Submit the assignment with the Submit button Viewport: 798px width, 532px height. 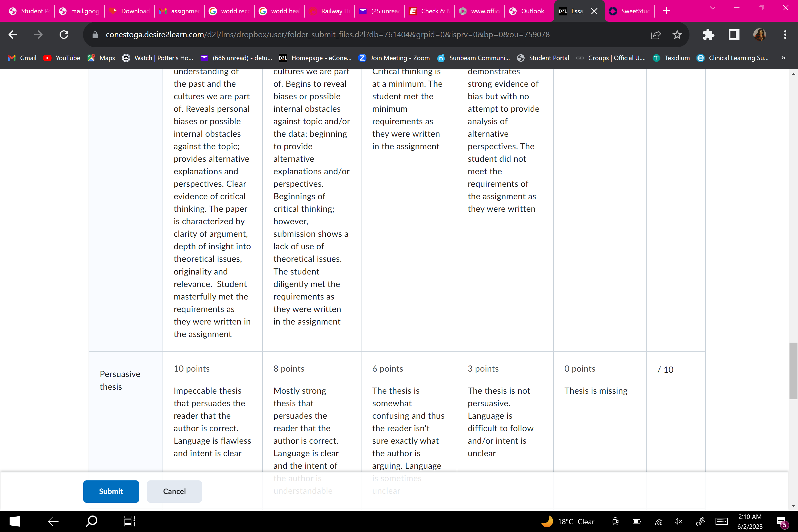click(x=111, y=491)
